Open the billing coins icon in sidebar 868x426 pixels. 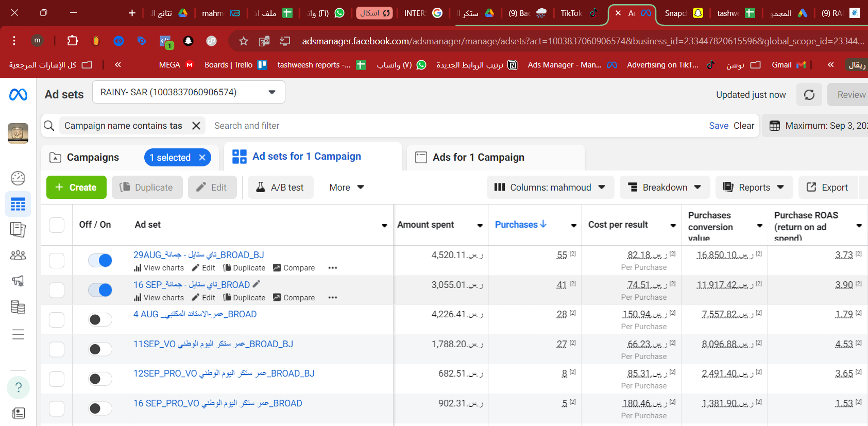(18, 307)
